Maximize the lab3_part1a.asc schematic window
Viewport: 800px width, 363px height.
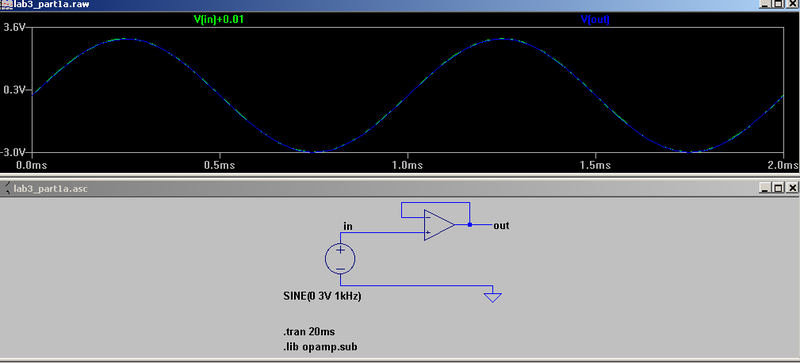(x=778, y=188)
